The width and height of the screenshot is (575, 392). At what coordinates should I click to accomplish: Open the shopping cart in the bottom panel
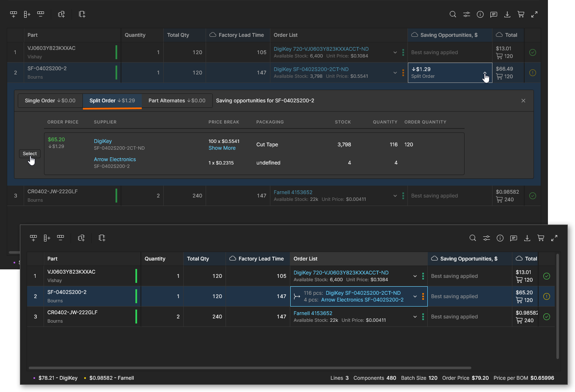(541, 238)
